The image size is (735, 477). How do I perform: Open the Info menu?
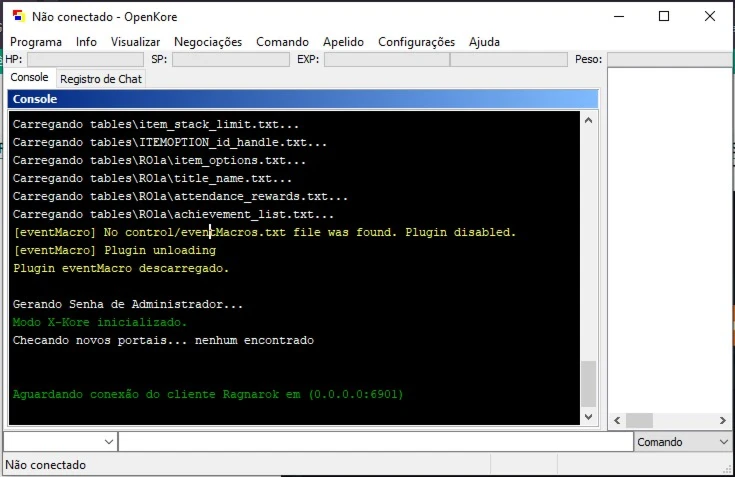coord(86,42)
